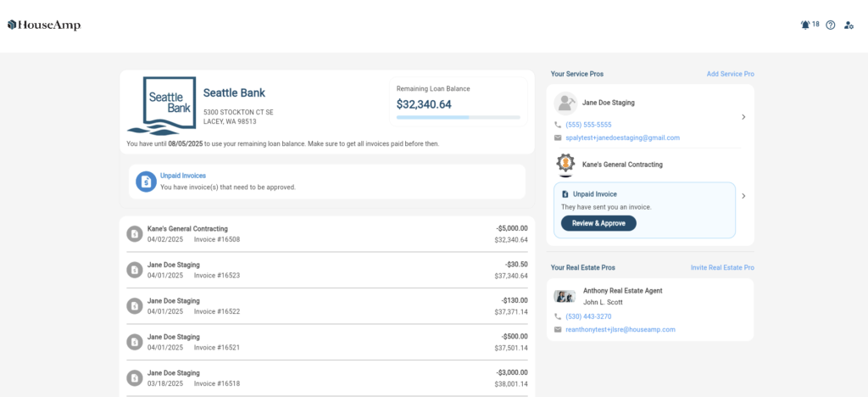
Task: Click Kane's General Contracting gear logo
Action: tap(565, 164)
